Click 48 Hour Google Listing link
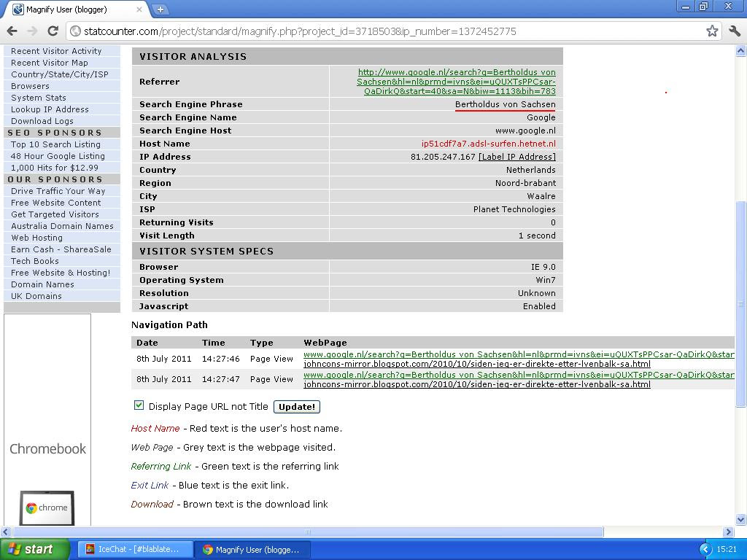This screenshot has height=560, width=747. [58, 156]
